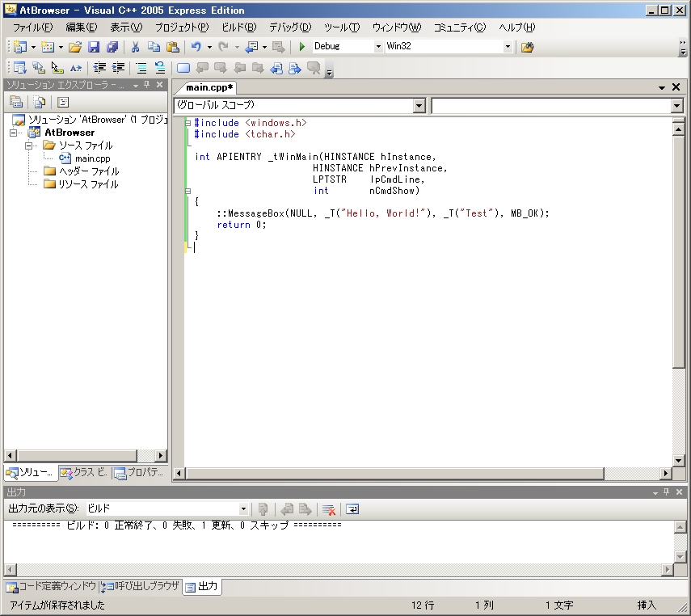691x616 pixels.
Task: Click the code editor vertical scrollbar thumb
Action: coord(679,251)
